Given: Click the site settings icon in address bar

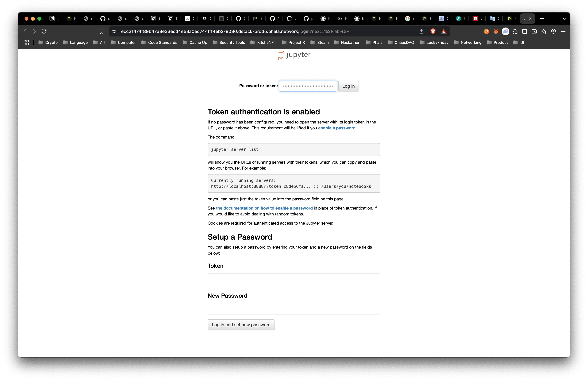Looking at the screenshot, I should click(x=114, y=31).
